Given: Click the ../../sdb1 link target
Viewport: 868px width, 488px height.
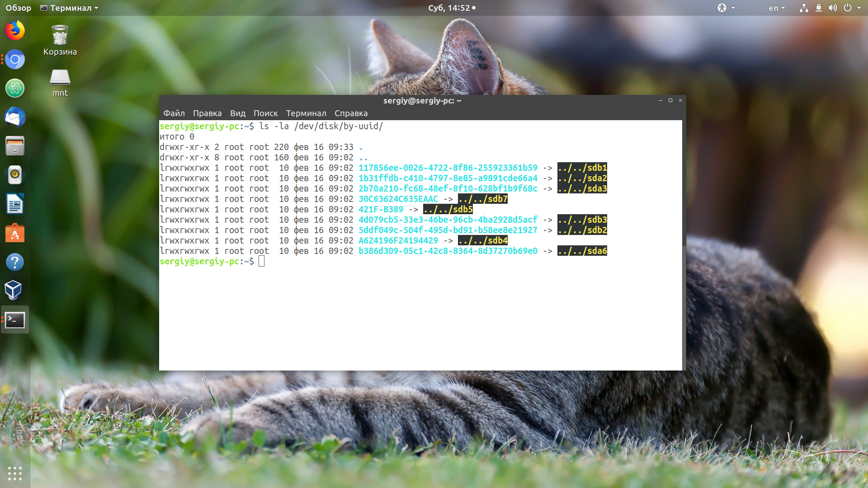Looking at the screenshot, I should coord(582,168).
